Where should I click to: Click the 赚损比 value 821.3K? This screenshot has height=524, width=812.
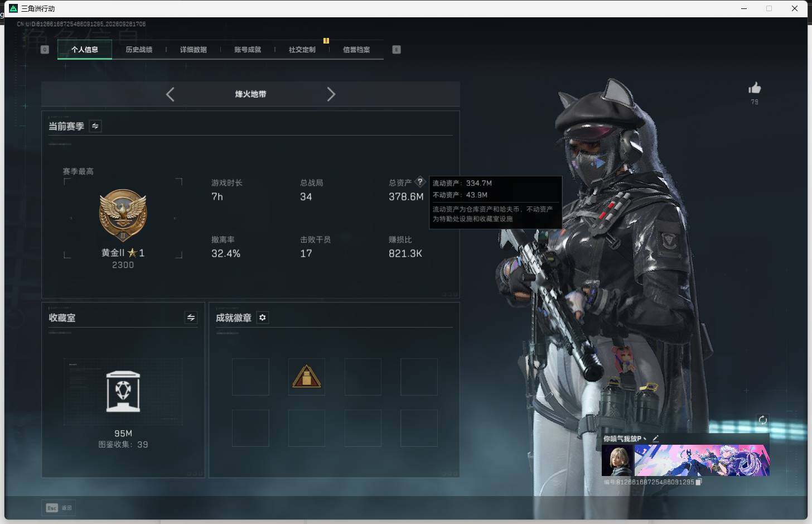click(x=405, y=253)
